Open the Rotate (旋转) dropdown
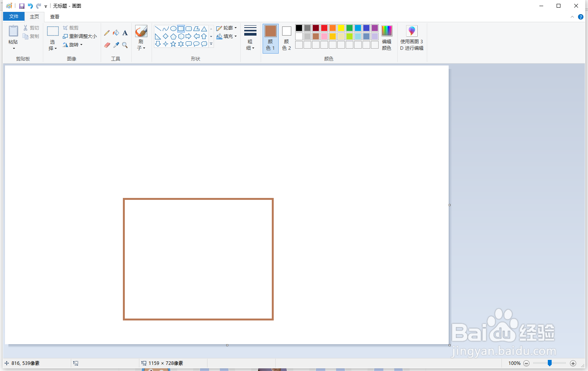Screen dimensions: 588x371 (73, 45)
